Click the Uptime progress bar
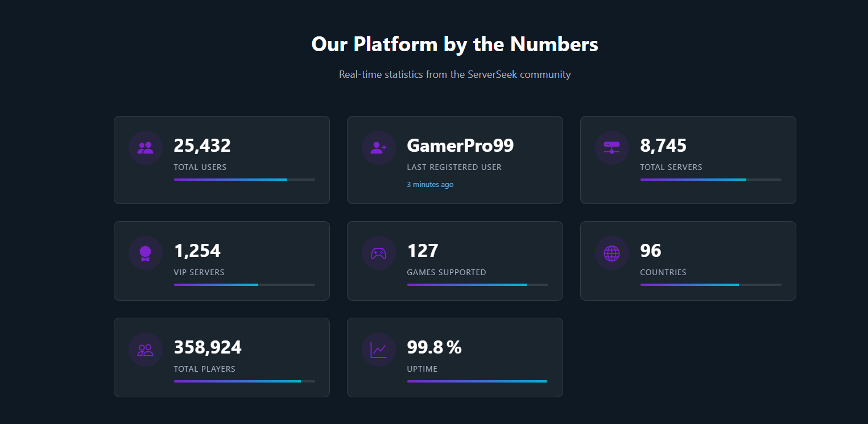 477,381
